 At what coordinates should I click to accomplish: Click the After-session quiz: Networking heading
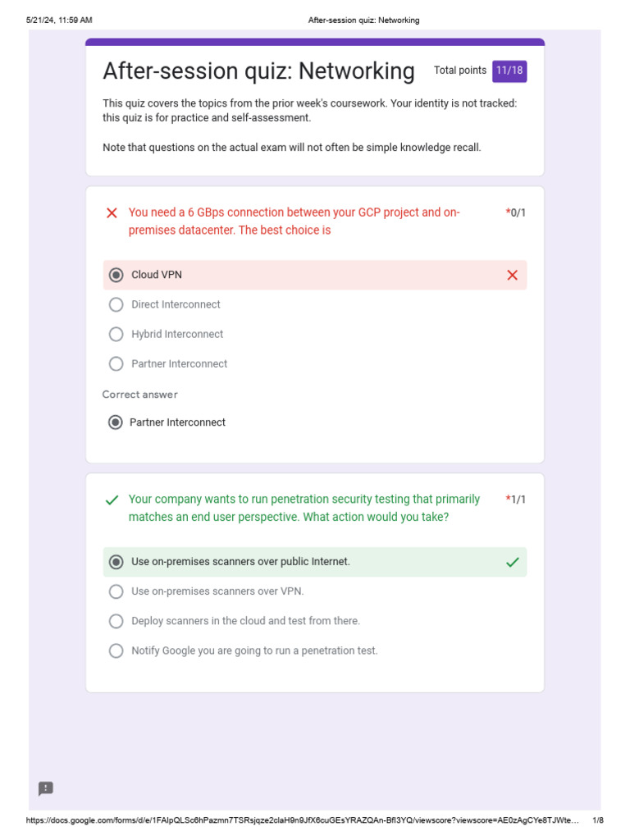coord(258,71)
